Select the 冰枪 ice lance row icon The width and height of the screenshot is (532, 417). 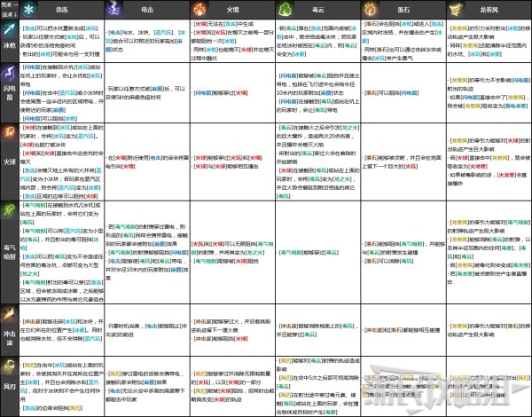pyautogui.click(x=8, y=34)
